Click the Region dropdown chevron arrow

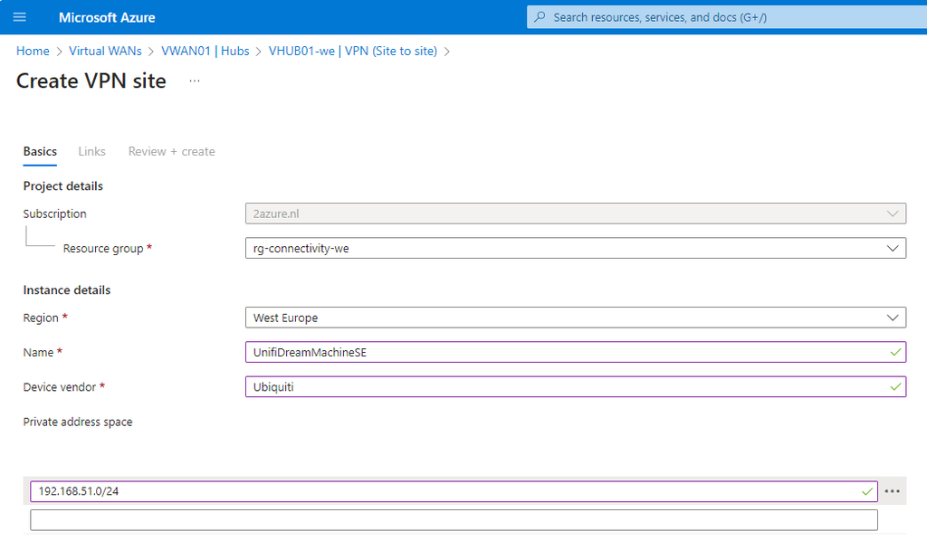coord(893,318)
